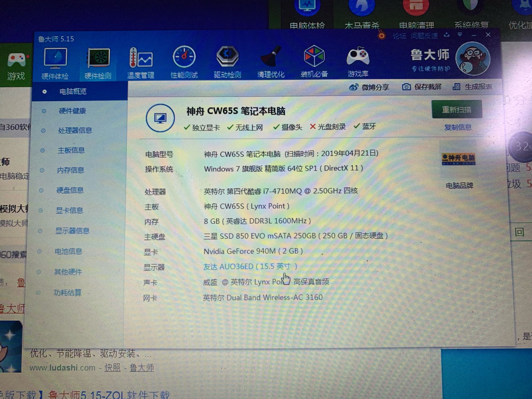Viewport: 532px width, 399px height.
Task: Open the title bar dropdown menu arrow
Action: (460, 35)
